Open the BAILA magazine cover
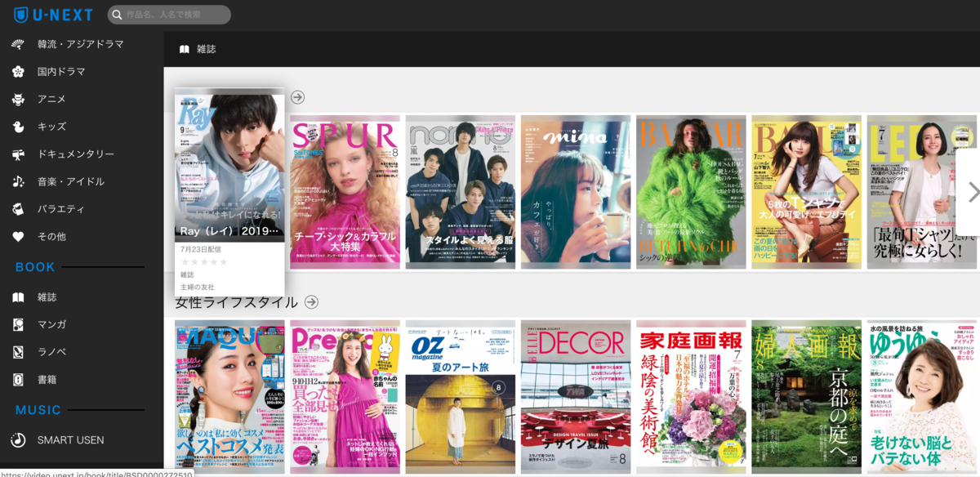 (x=806, y=192)
